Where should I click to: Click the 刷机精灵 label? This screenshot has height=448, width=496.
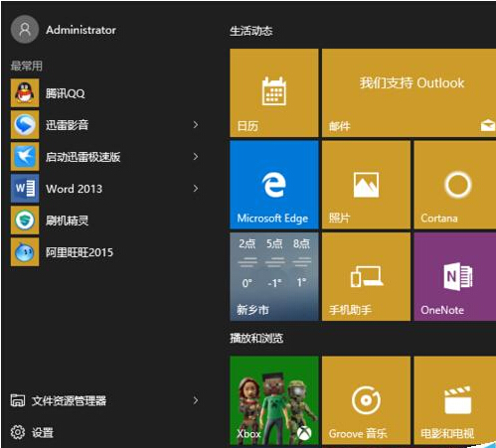67,221
